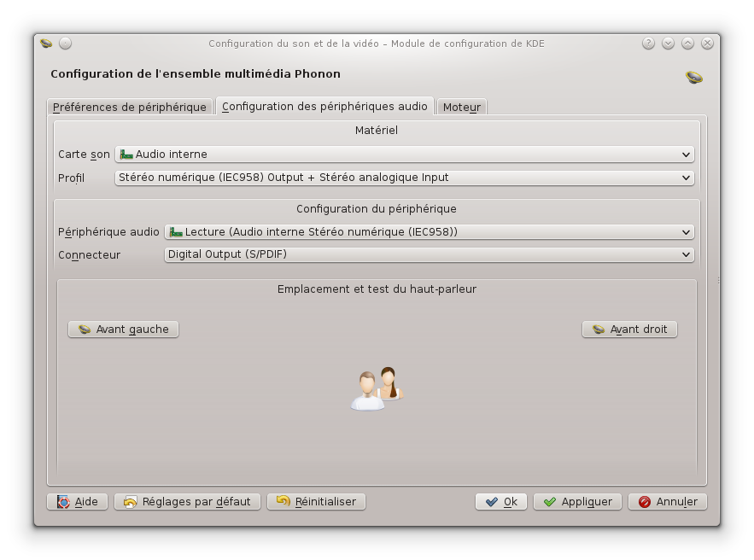Viewport: 754px width, 560px height.
Task: Click the Appliquer button label
Action: point(587,502)
